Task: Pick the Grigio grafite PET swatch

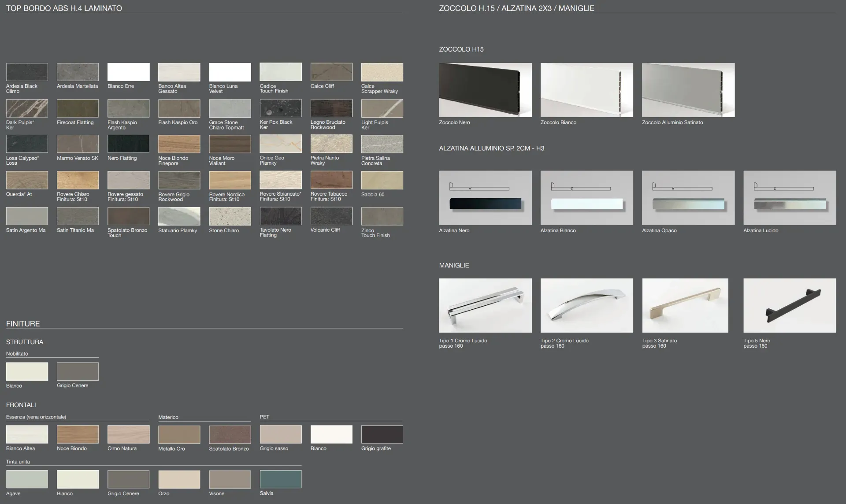Action: [x=382, y=434]
